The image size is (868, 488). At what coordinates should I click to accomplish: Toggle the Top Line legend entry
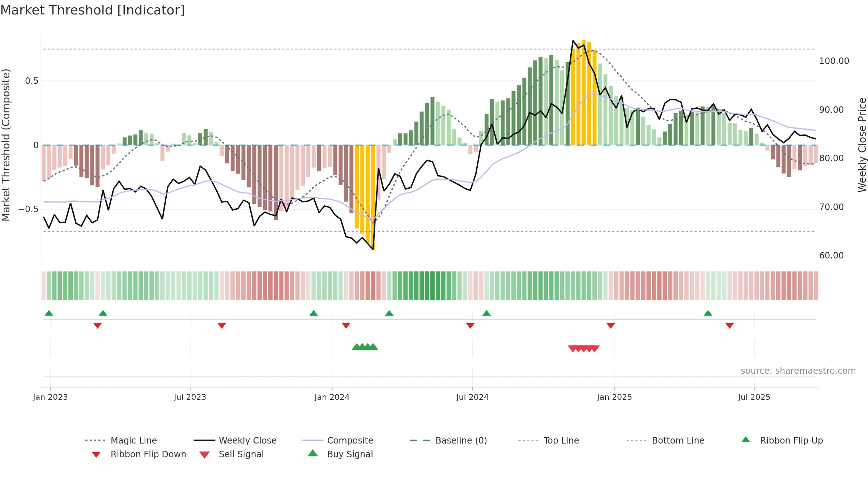(548, 440)
